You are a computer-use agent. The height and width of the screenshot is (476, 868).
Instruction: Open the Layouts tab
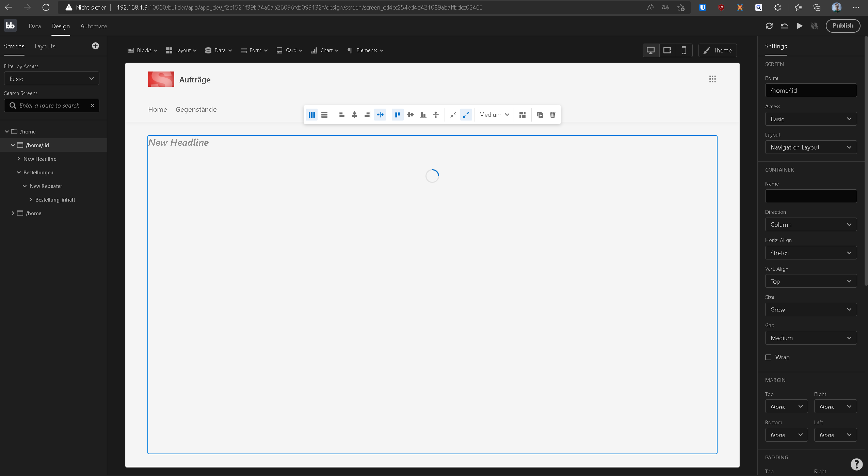tap(45, 46)
